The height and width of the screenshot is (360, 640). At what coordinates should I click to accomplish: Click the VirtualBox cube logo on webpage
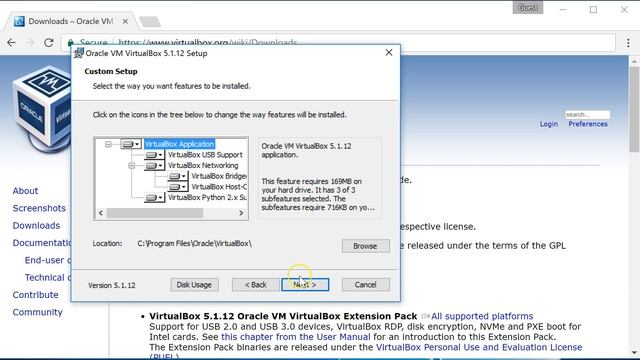(41, 108)
